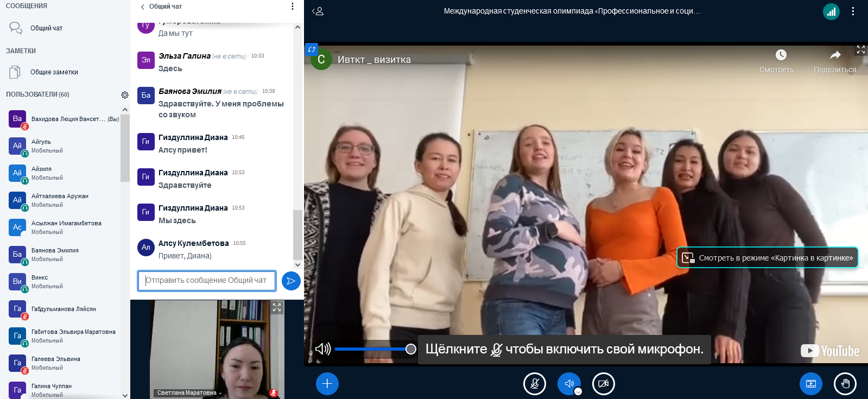Open Общие заметки shared notes
This screenshot has height=399, width=868.
click(54, 72)
